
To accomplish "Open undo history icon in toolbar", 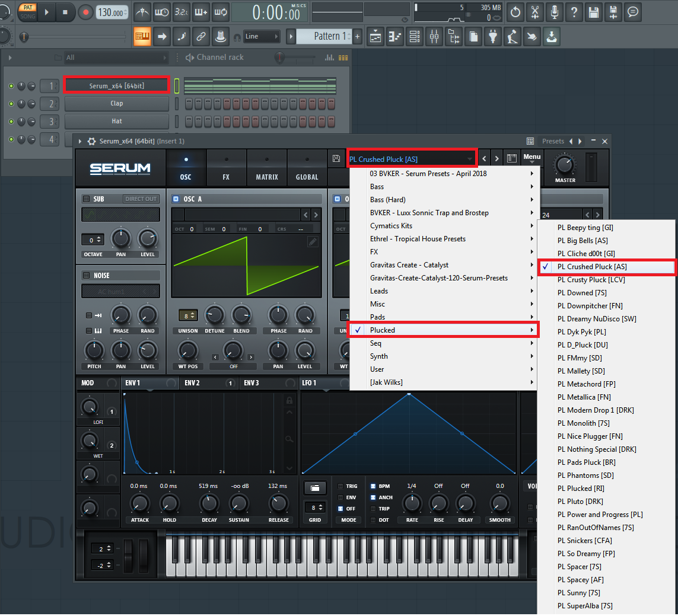I will tap(515, 12).
